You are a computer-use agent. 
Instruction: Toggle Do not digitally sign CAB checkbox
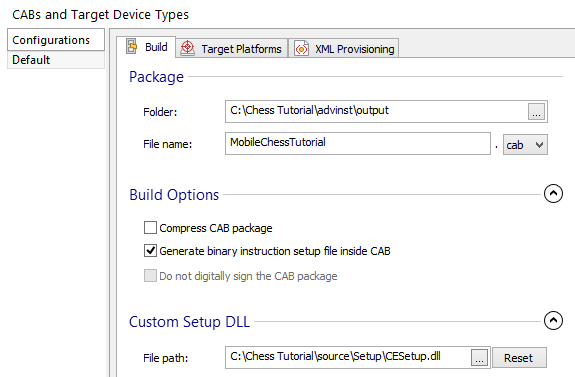(x=150, y=276)
